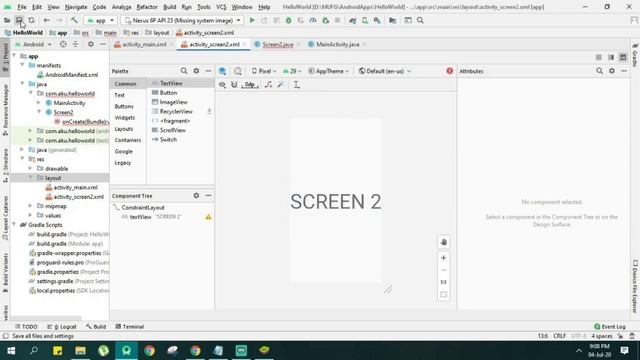Click the Back navigation arrow

(x=47, y=20)
